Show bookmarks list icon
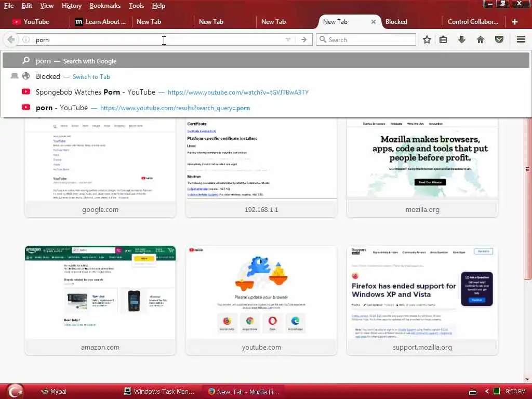This screenshot has height=399, width=532. 443,39
